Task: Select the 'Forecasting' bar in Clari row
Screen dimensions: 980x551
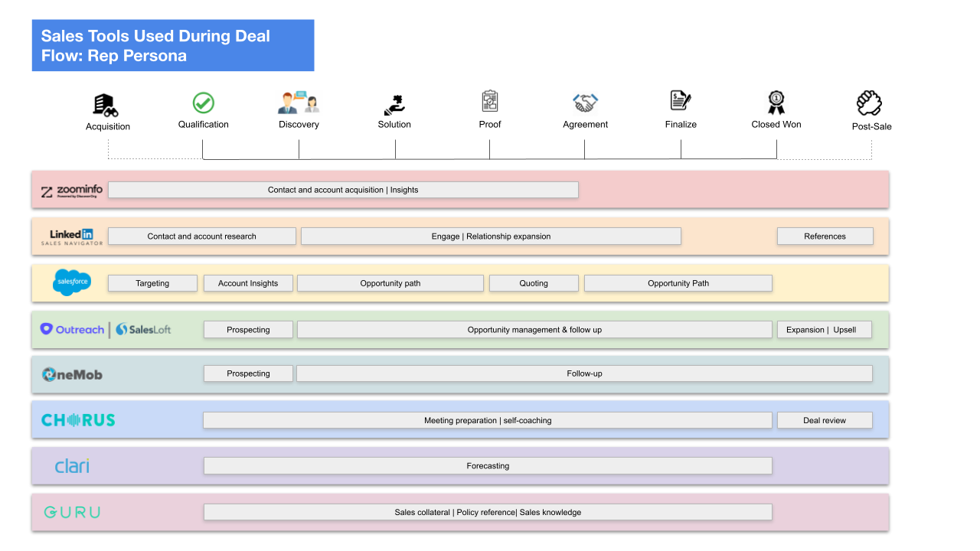Action: (488, 466)
